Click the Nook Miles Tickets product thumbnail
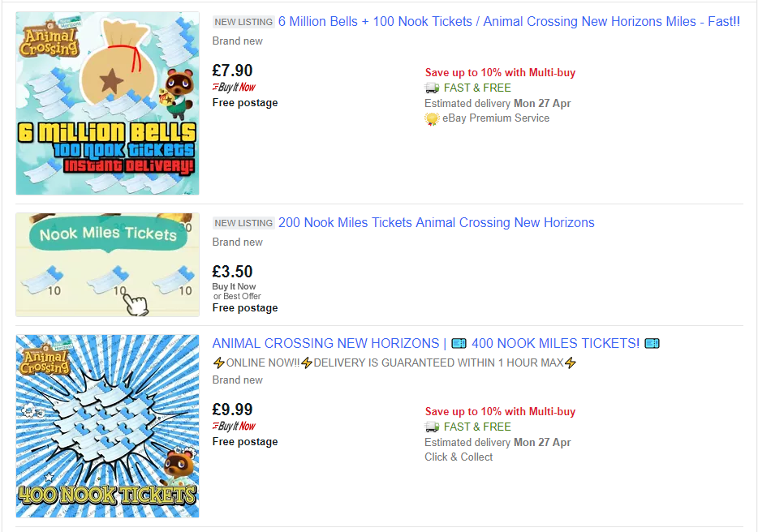Image resolution: width=758 pixels, height=532 pixels. 107,264
